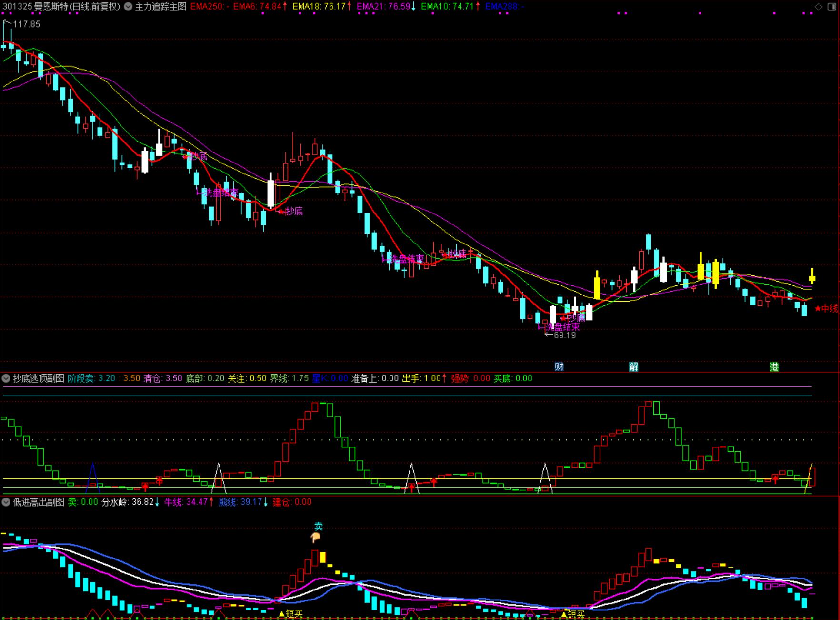Image resolution: width=840 pixels, height=620 pixels.
Task: Click the 牛线: 34.47 value
Action: (x=189, y=502)
